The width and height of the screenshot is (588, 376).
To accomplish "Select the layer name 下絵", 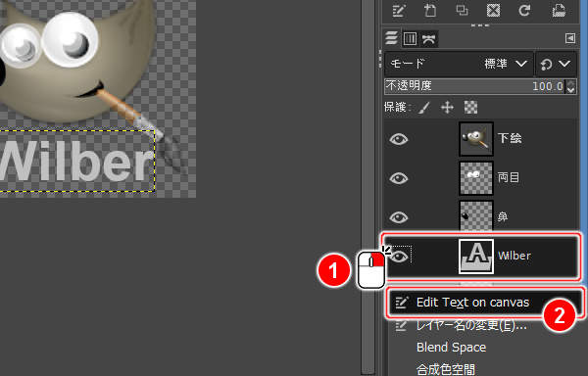I will tap(510, 138).
